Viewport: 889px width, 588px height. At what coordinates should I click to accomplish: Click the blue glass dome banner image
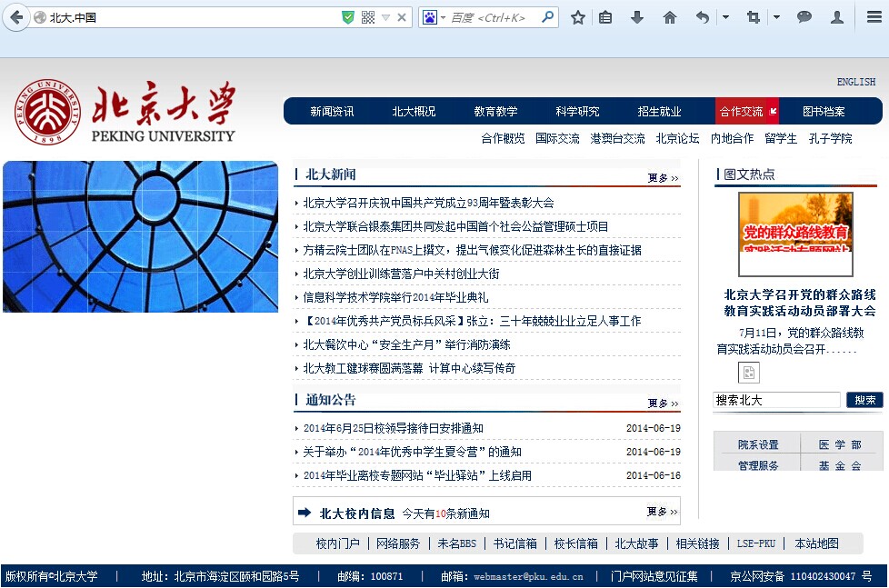point(141,236)
